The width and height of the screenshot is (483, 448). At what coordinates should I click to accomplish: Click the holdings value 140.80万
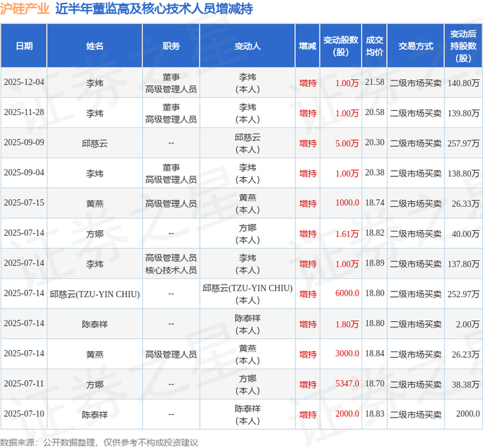(x=463, y=83)
